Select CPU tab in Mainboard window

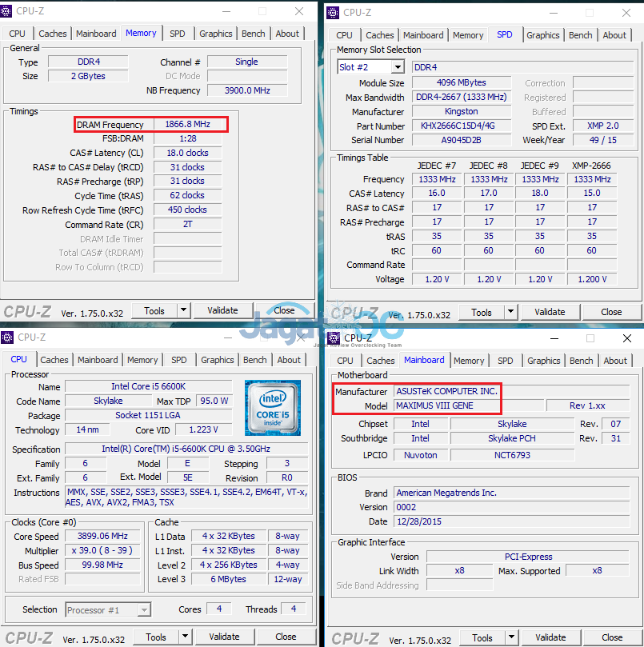pos(345,361)
